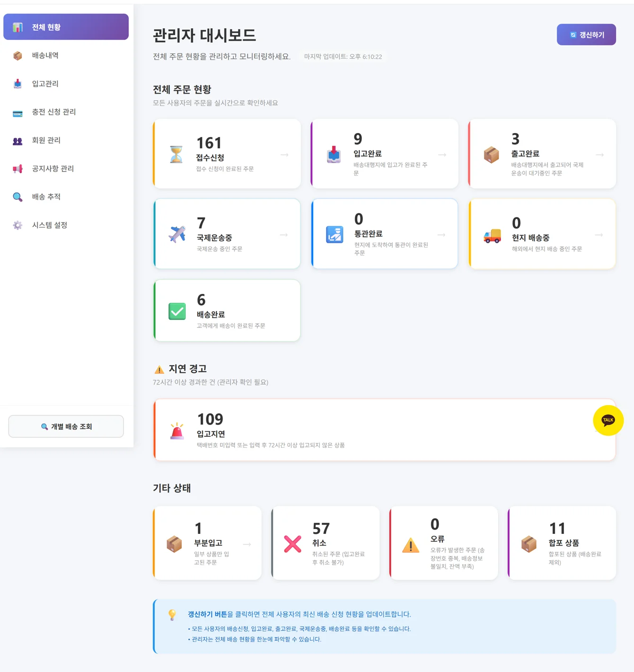Switch to the 전체 현황 tab
The height and width of the screenshot is (672, 634).
(x=66, y=27)
